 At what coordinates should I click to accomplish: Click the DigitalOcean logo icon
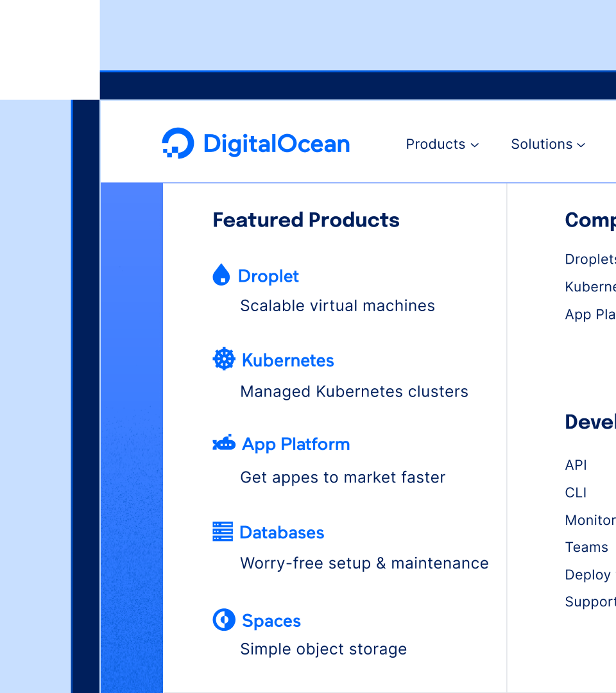[x=178, y=143]
